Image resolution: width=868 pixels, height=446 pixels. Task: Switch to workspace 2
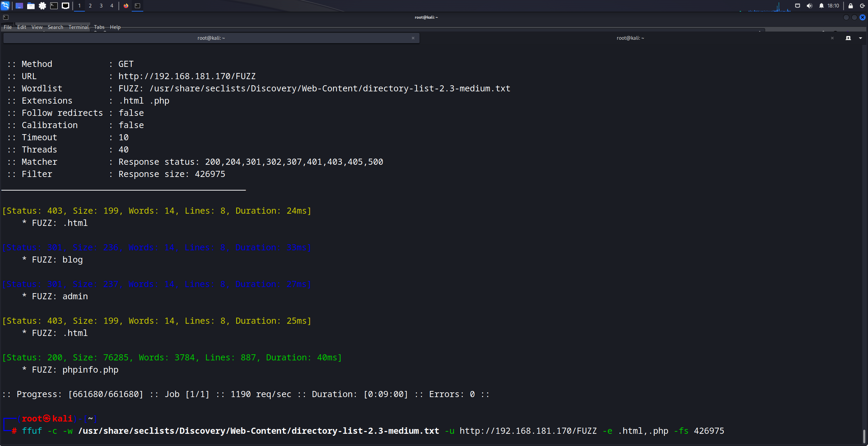point(90,6)
